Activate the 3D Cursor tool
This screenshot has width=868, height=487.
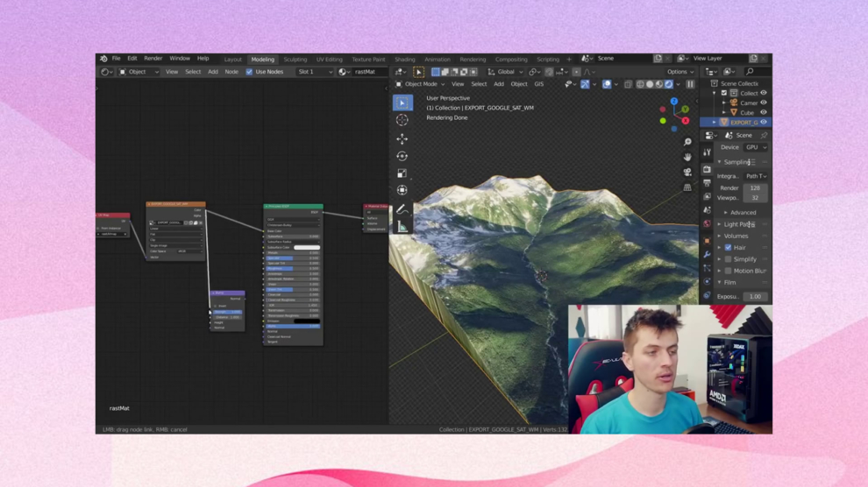click(x=402, y=120)
